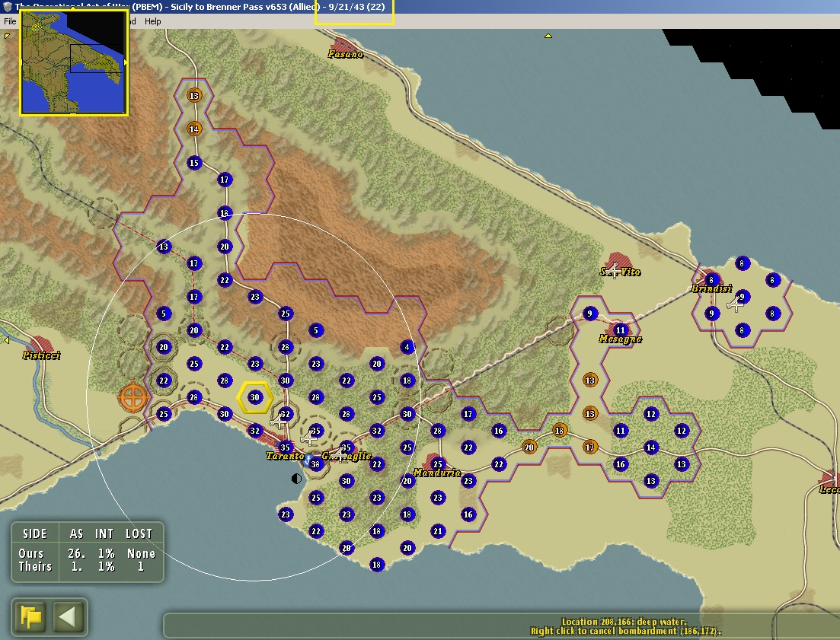
Task: Select the airfield symbol at S. Vito
Action: (612, 271)
